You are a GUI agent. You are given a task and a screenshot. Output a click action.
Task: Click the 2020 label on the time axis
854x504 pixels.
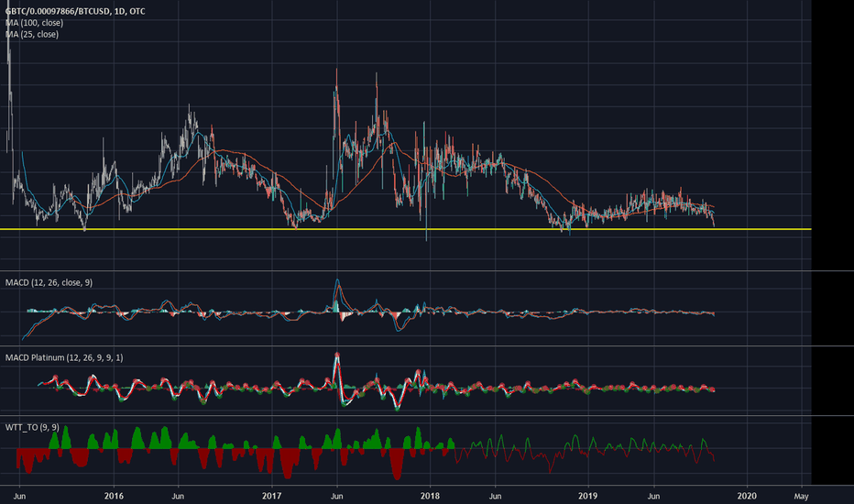(746, 496)
